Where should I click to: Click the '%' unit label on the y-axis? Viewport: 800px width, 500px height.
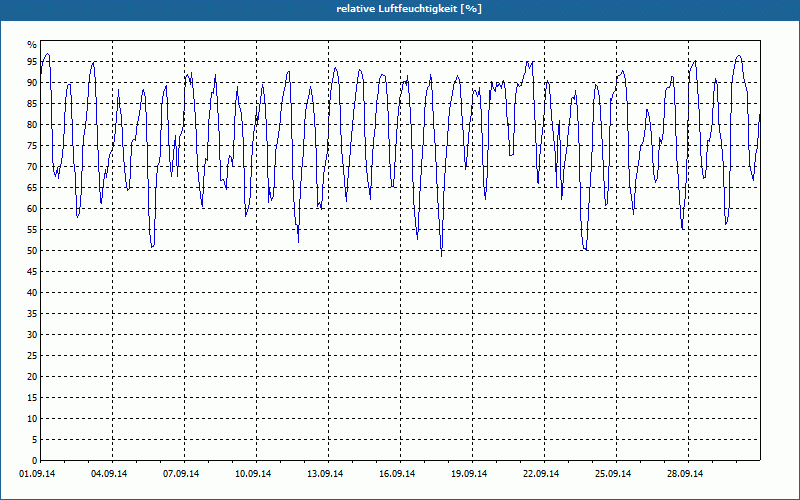tap(32, 45)
